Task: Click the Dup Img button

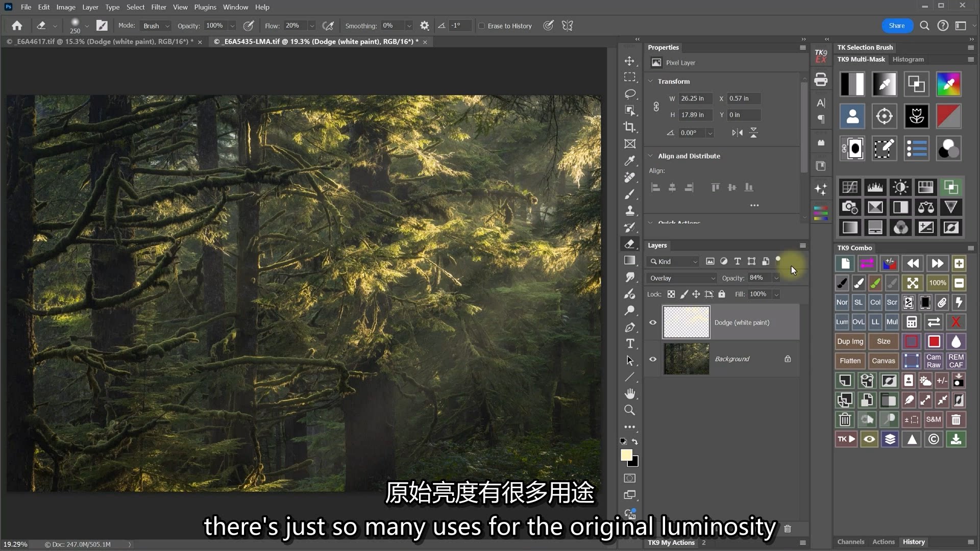Action: 850,341
